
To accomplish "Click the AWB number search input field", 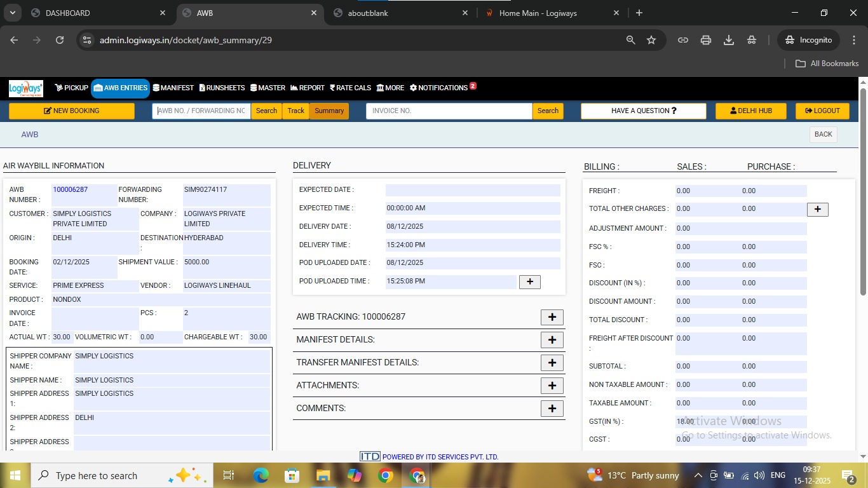I will coord(201,111).
